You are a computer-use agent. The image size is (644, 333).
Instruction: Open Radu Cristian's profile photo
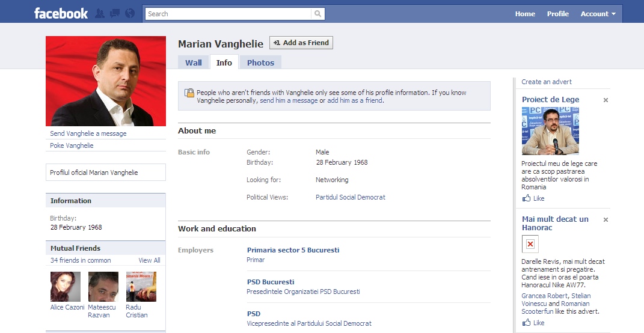(141, 287)
